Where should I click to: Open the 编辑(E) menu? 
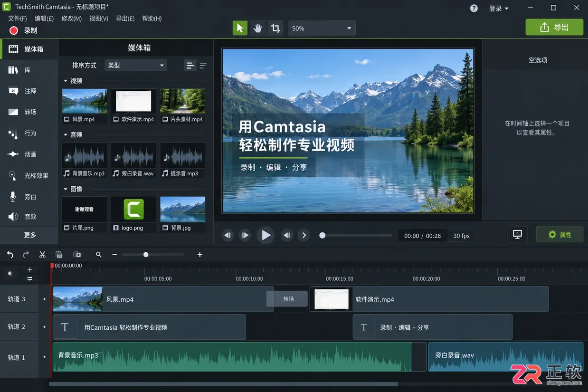click(x=44, y=19)
